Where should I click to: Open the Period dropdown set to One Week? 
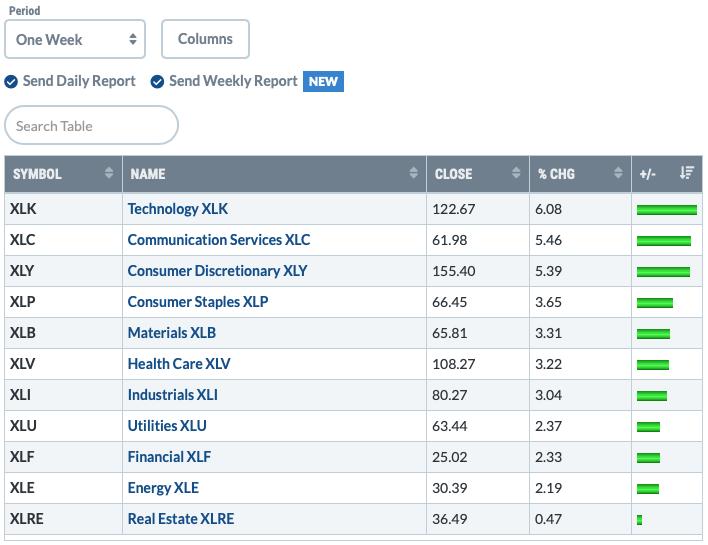point(75,39)
